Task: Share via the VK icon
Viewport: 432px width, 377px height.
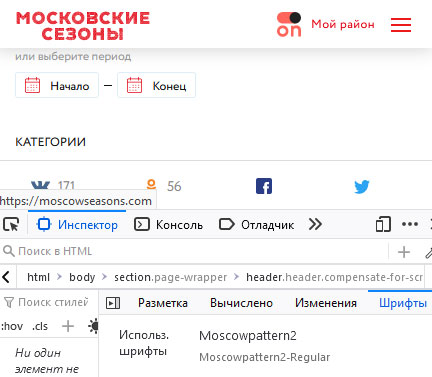Action: [40, 185]
